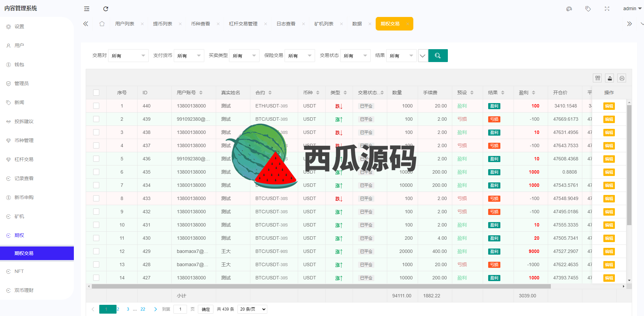
Task: Sort ascending by 用户账号 column
Action: click(201, 91)
